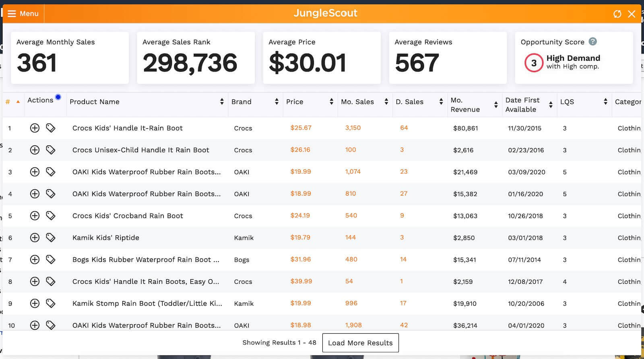Open Bogs Kids Rubber Waterproof Rain Boot name
644x359 pixels.
[x=146, y=260]
